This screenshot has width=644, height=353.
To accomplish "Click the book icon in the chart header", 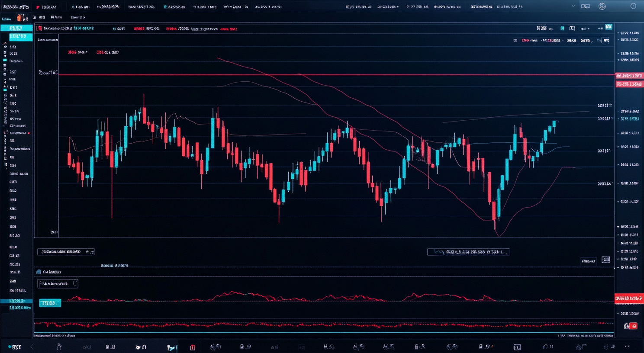I will point(572,29).
